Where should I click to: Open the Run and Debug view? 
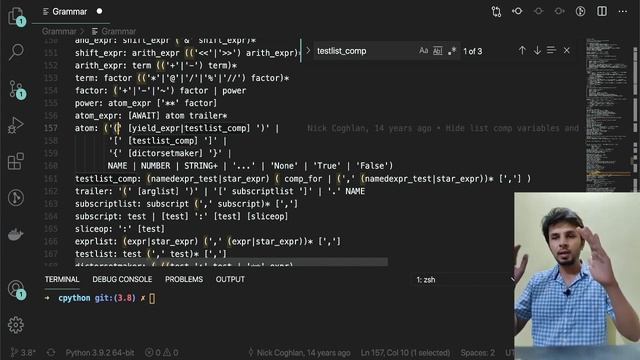(x=16, y=125)
